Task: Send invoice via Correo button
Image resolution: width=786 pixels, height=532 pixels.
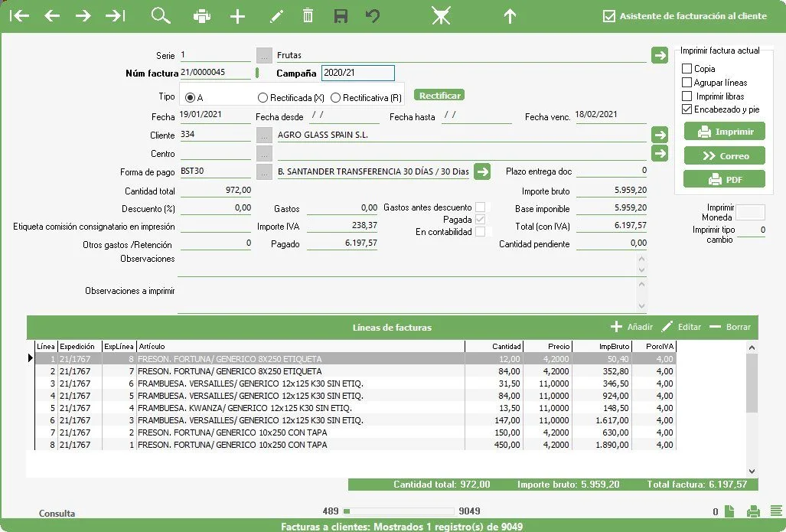Action: pos(725,155)
